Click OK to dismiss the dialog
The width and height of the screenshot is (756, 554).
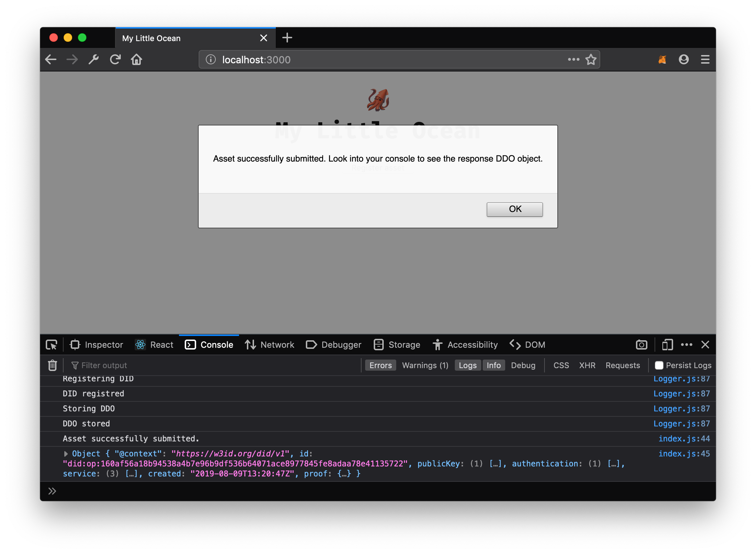point(514,209)
